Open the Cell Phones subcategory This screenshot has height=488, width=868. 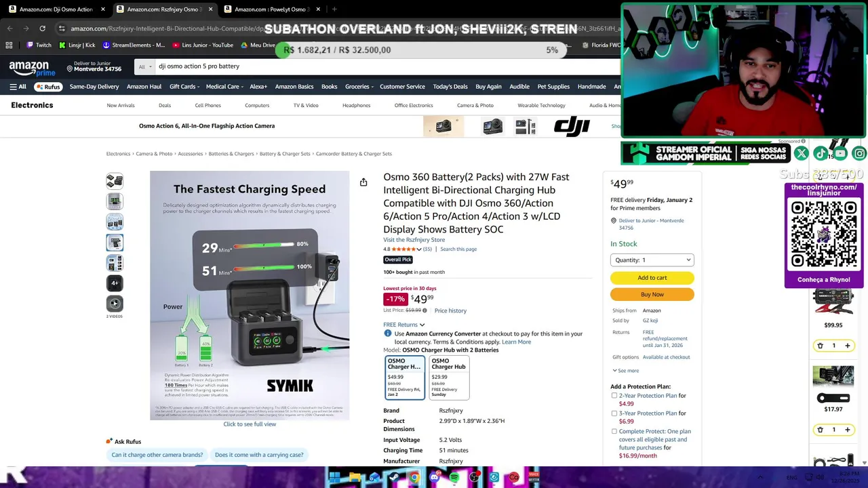tap(208, 105)
